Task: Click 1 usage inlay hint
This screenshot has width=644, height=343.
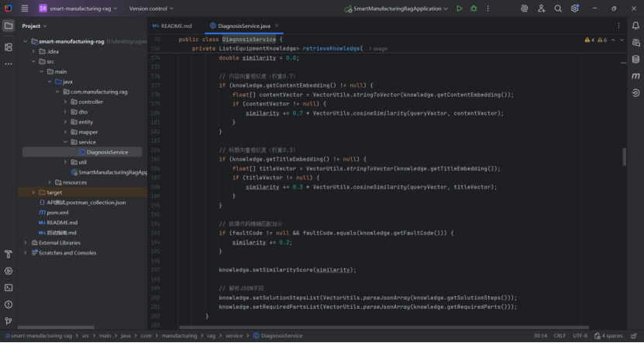Action: tap(378, 49)
